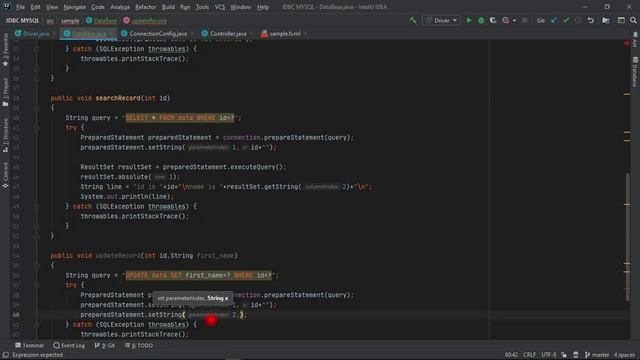Close the ConnectionConfig.java tab
Screen dimensions: 640x360
[192, 34]
